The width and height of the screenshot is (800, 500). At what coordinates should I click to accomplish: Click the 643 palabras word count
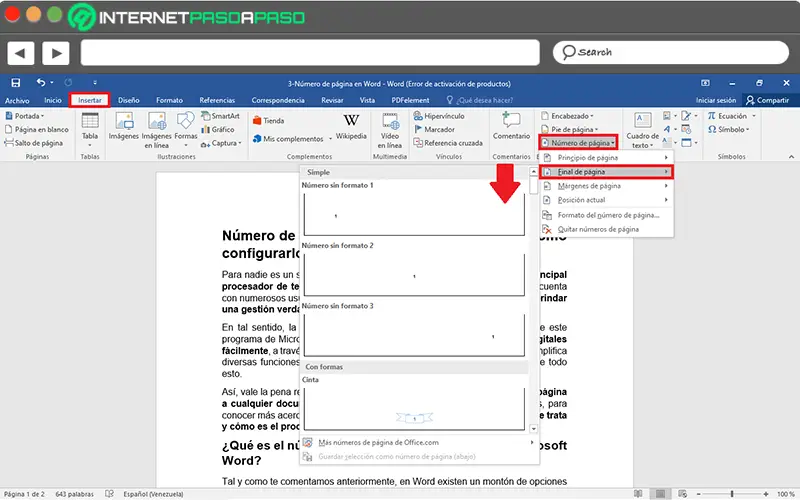pos(74,494)
